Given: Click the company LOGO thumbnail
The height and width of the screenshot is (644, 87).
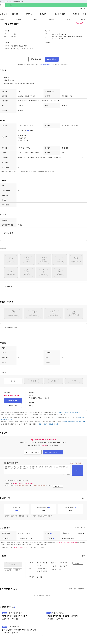Looking at the screenshot, I should tap(13, 565).
